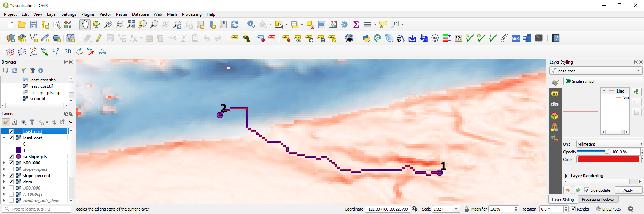Viewport: 644px width, 214px height.
Task: Toggle visibility of h001000 layer
Action: tap(11, 163)
